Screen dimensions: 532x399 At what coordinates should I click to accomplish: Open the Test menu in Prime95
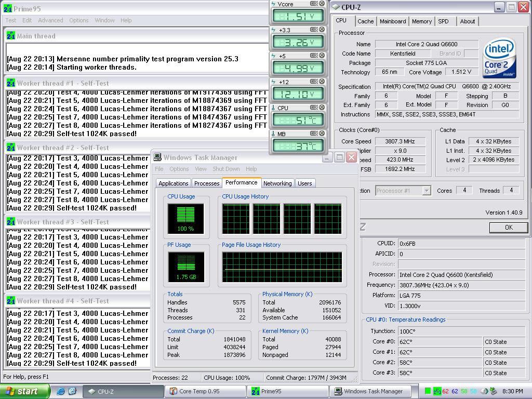point(10,20)
